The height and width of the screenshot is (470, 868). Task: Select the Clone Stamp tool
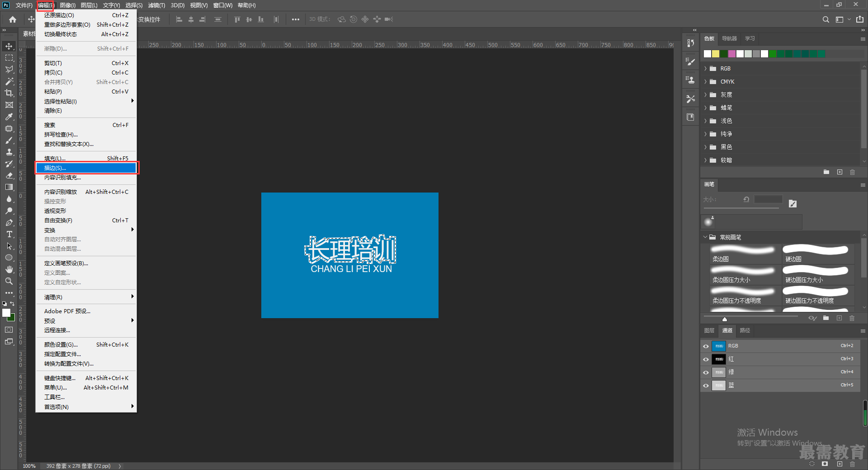click(x=9, y=152)
